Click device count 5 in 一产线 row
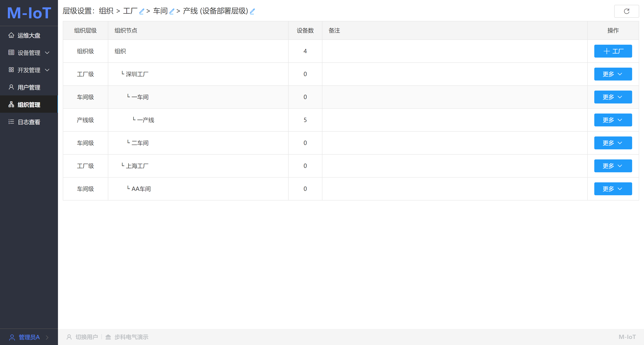The width and height of the screenshot is (644, 345). point(305,120)
